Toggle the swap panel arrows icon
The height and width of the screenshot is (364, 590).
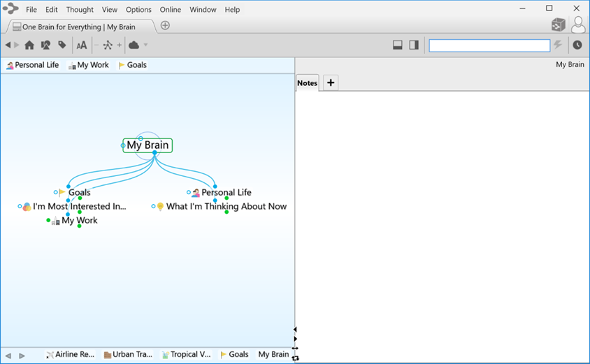coord(295,358)
